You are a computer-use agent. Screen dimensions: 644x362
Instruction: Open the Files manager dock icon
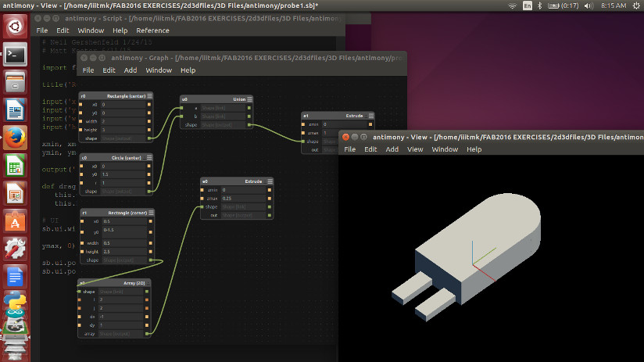click(x=15, y=82)
